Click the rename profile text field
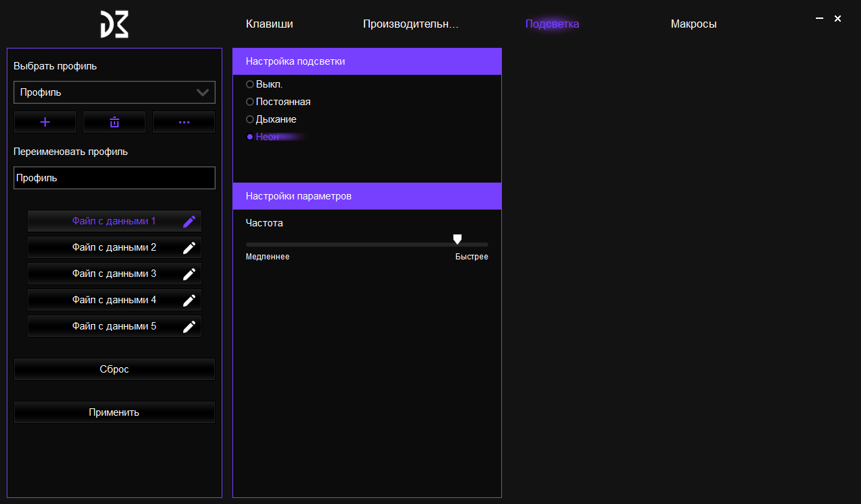Viewport: 861px width, 504px height. [115, 178]
